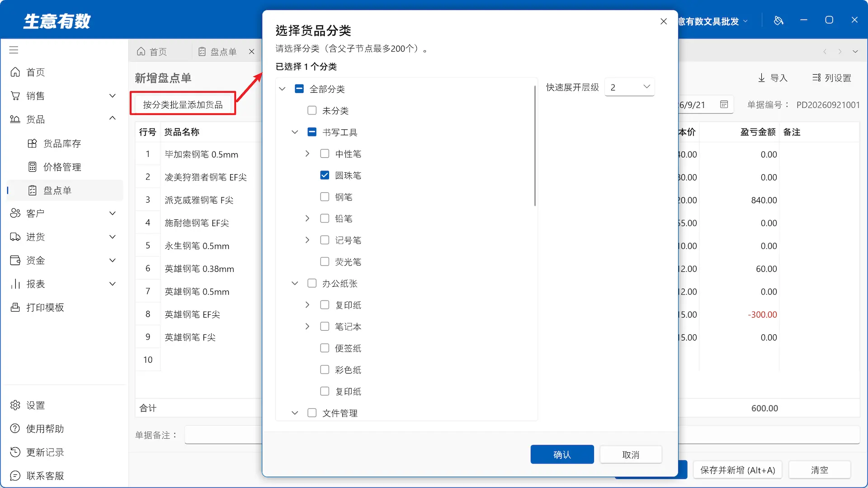Check the 办公纸张 checkbox
The width and height of the screenshot is (868, 488).
point(312,283)
